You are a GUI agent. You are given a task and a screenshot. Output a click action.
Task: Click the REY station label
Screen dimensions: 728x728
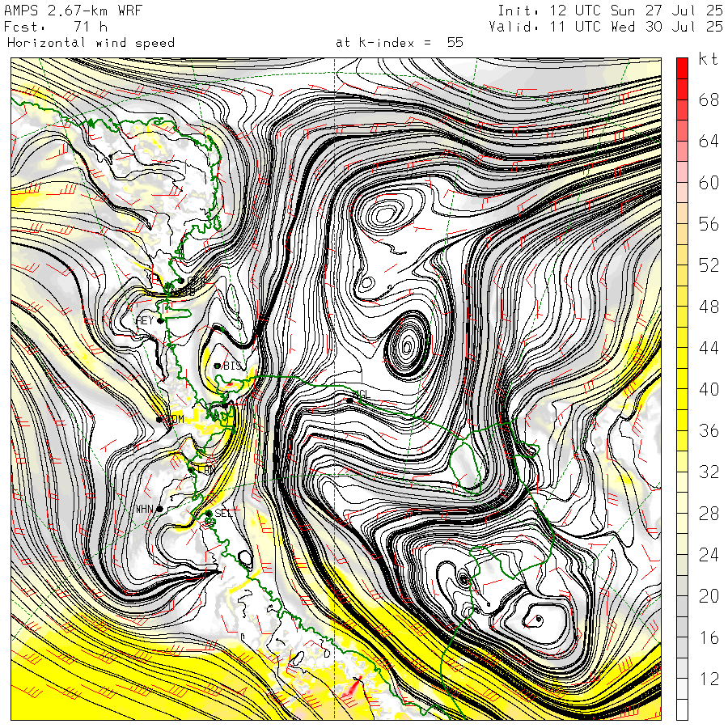145,320
